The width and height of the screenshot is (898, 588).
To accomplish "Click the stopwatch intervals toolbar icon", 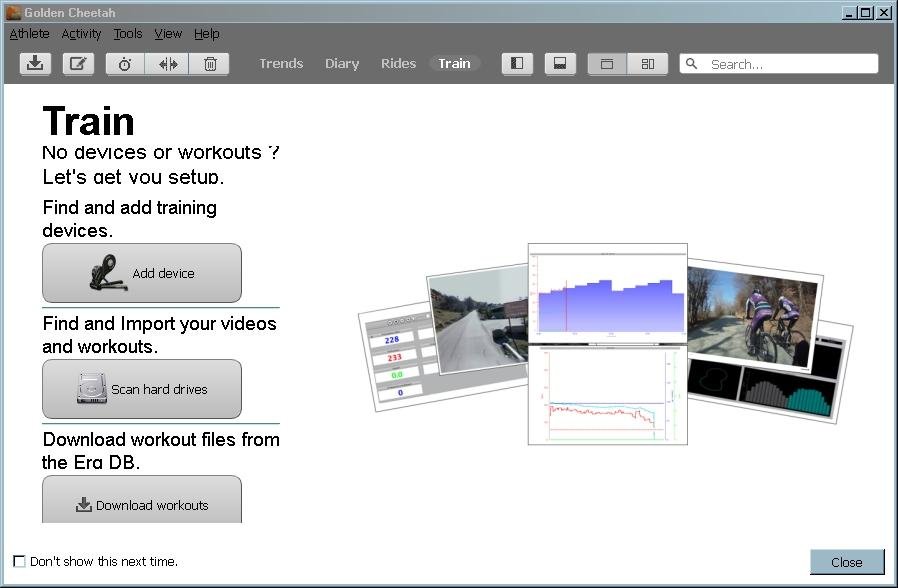I will pos(125,64).
